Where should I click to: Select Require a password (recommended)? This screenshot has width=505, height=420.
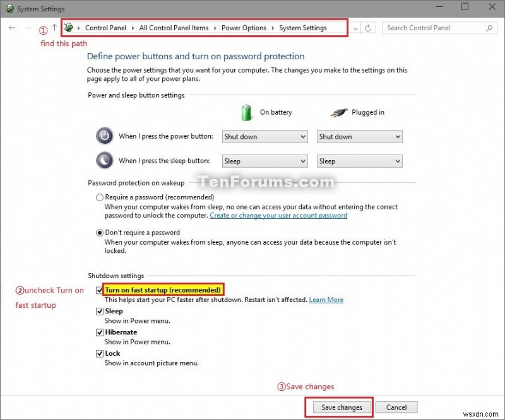99,197
